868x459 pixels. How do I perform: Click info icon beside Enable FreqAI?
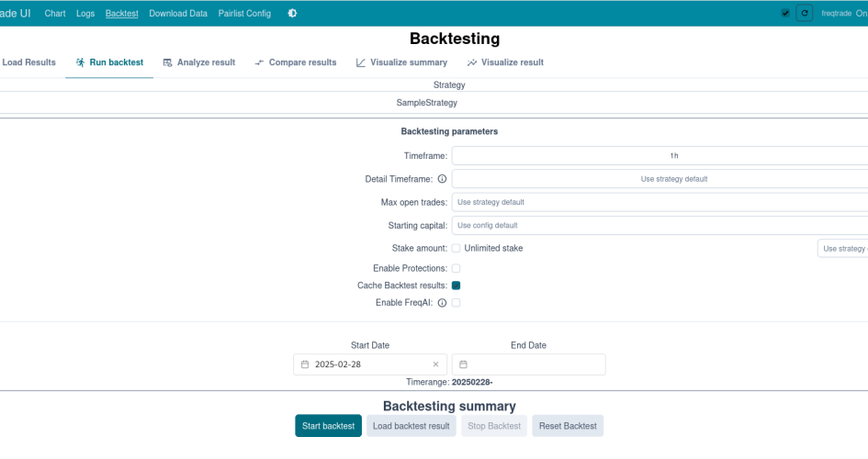click(442, 303)
